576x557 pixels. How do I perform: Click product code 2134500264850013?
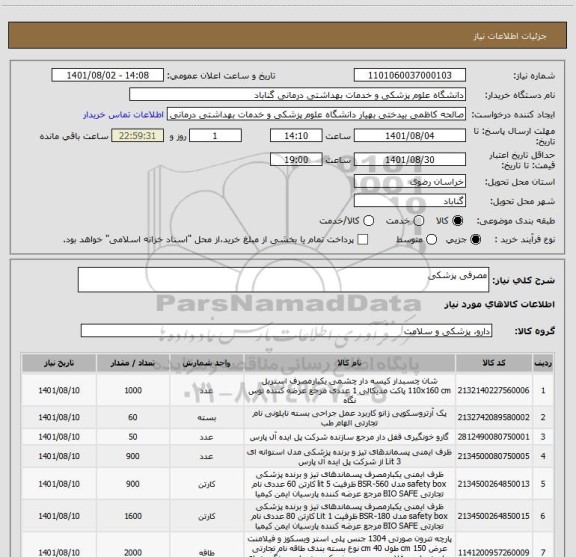pyautogui.click(x=493, y=484)
